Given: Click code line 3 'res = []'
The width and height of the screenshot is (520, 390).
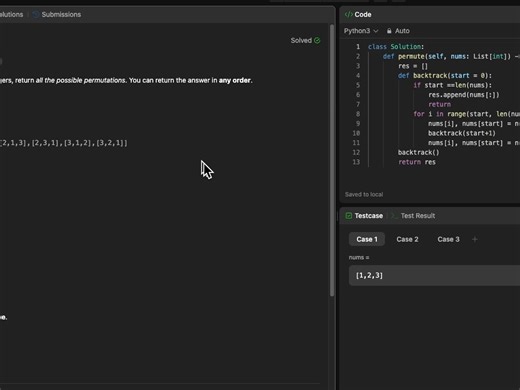Looking at the screenshot, I should pos(413,66).
